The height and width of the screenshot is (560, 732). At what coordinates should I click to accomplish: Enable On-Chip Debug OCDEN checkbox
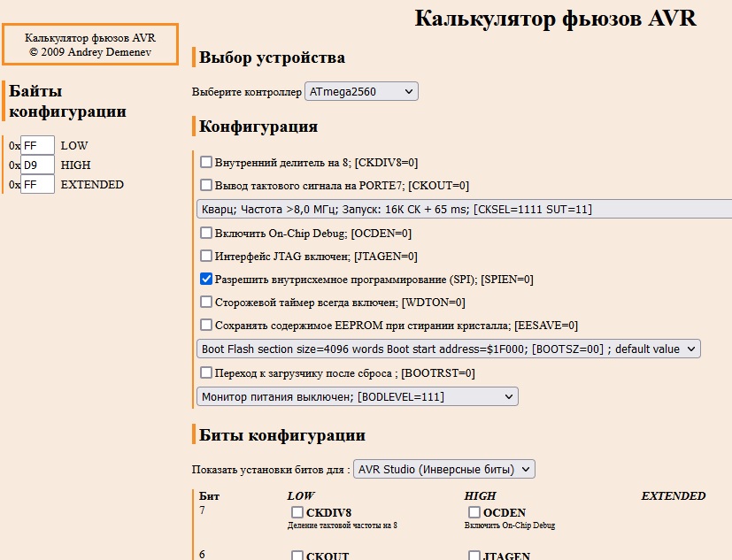(x=206, y=233)
